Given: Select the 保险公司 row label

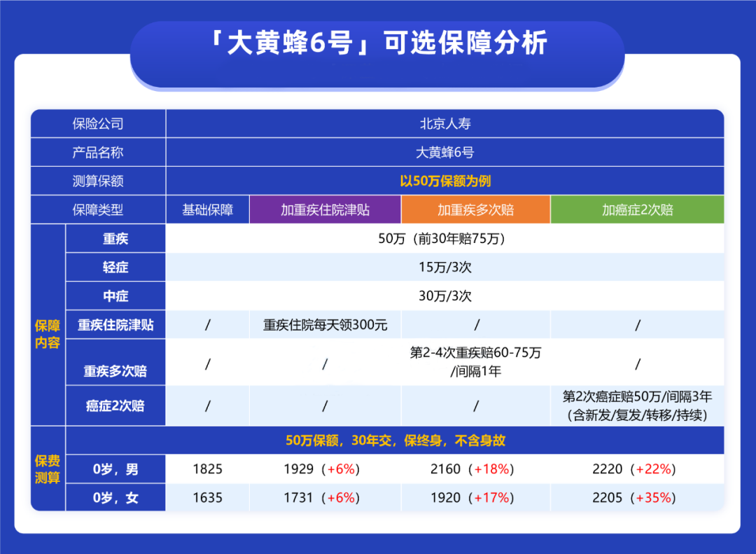Looking at the screenshot, I should [x=98, y=124].
